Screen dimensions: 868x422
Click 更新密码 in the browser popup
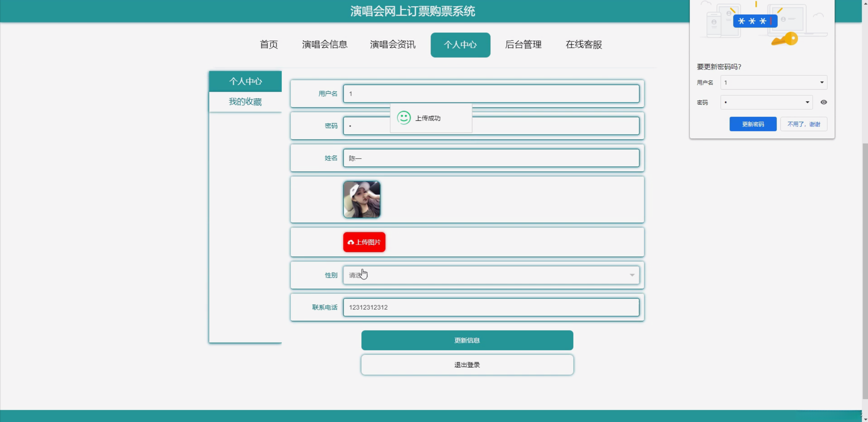(753, 124)
